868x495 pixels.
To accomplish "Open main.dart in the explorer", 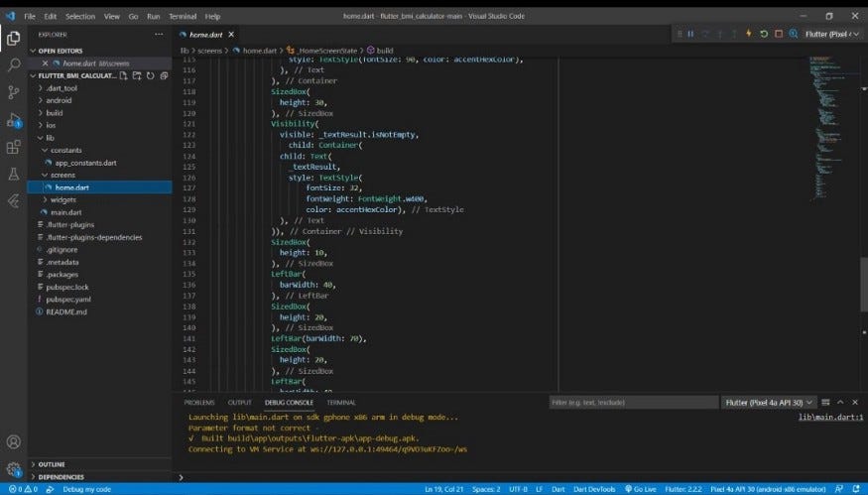I will [65, 212].
